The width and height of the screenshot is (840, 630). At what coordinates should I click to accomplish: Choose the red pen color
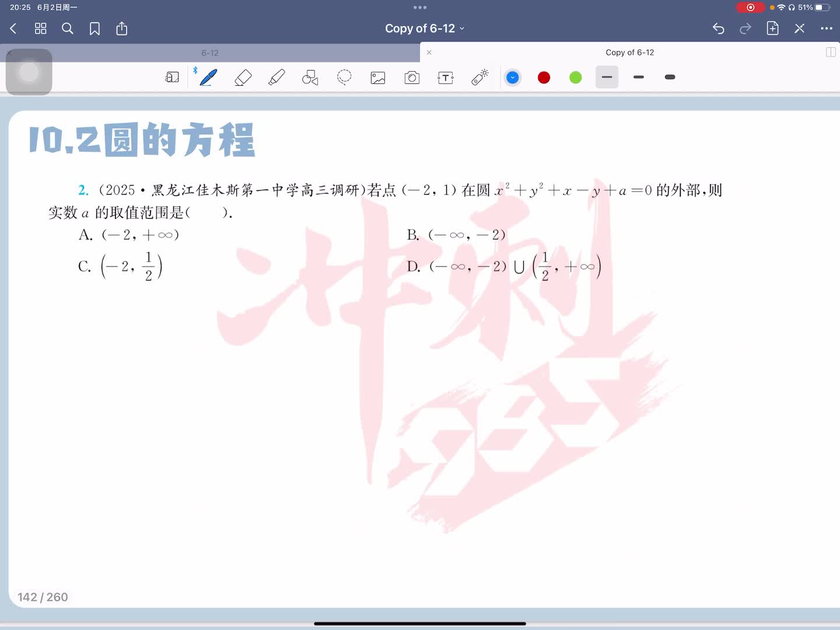click(x=544, y=78)
